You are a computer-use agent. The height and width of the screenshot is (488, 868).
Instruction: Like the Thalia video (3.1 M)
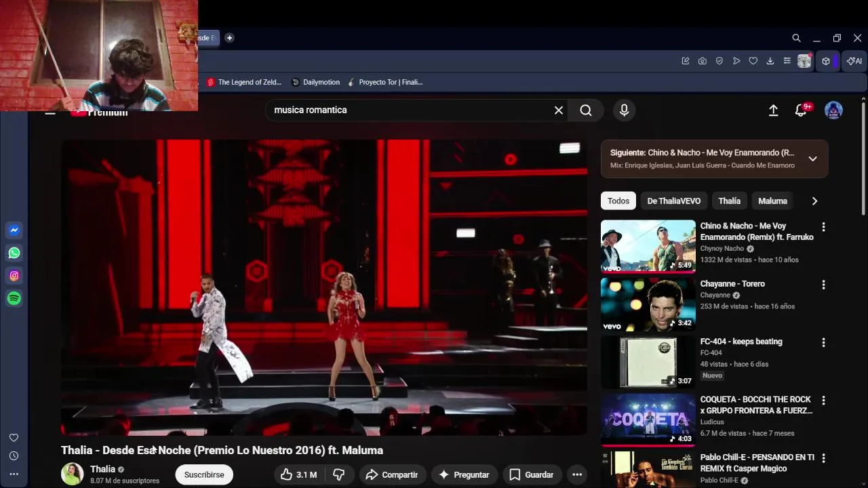(x=298, y=475)
